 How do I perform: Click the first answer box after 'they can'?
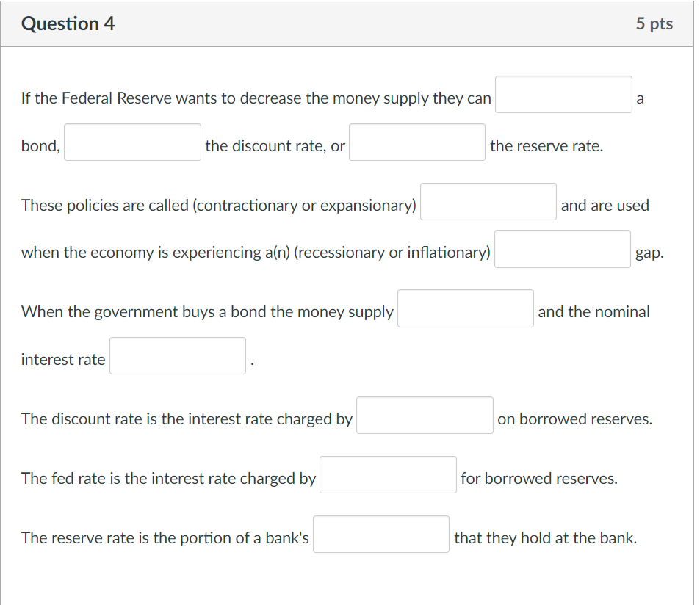pyautogui.click(x=563, y=94)
